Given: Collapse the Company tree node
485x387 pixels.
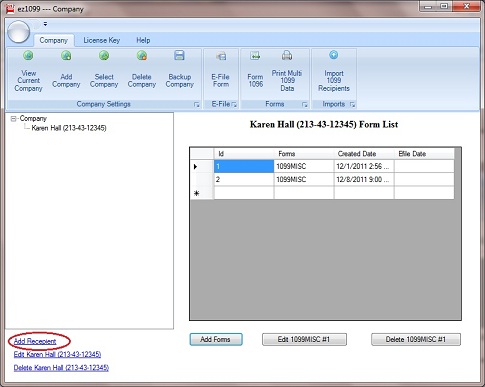Looking at the screenshot, I should [13, 119].
